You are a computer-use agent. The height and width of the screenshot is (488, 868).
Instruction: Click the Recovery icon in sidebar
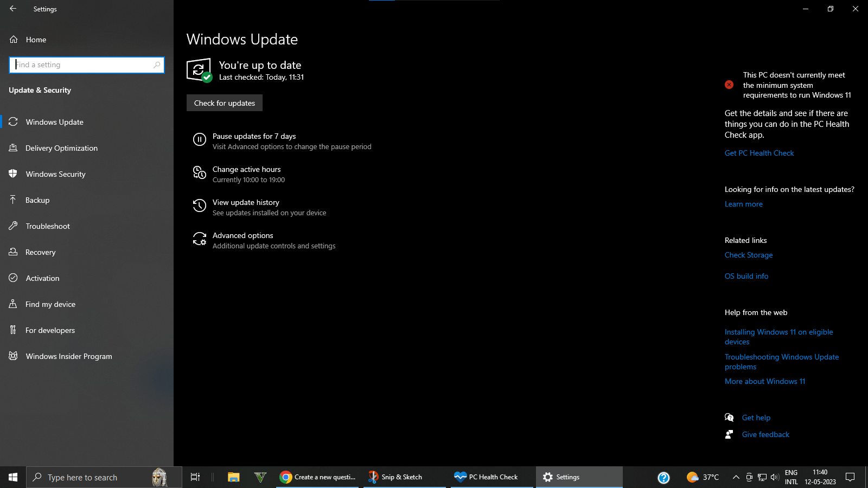coord(14,252)
